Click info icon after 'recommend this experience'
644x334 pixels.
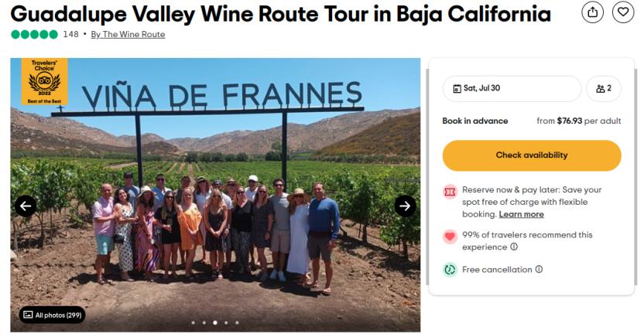[x=514, y=247]
